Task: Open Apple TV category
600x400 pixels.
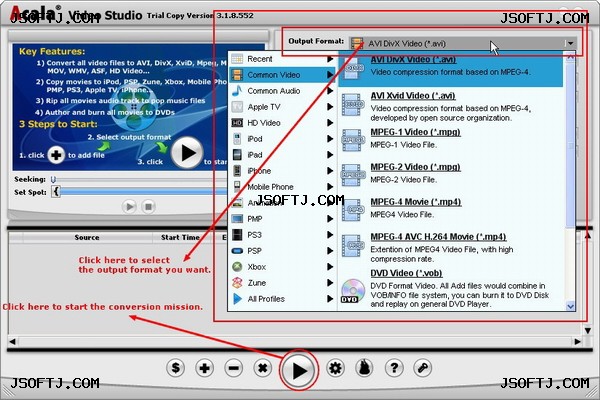Action: tap(282, 107)
